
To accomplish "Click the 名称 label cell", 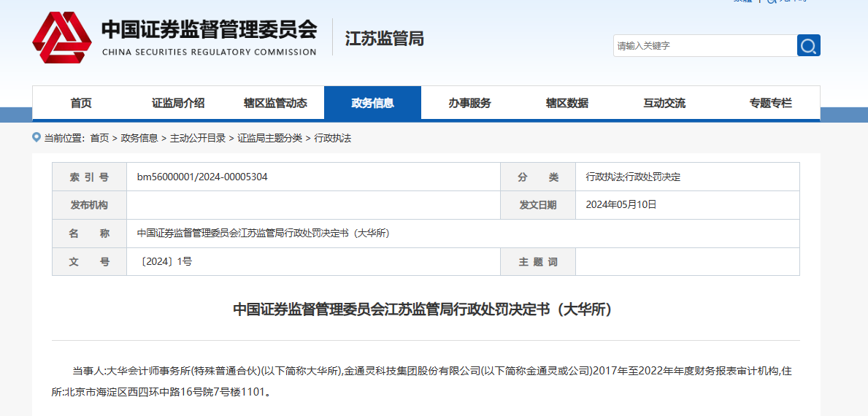I will tap(89, 234).
